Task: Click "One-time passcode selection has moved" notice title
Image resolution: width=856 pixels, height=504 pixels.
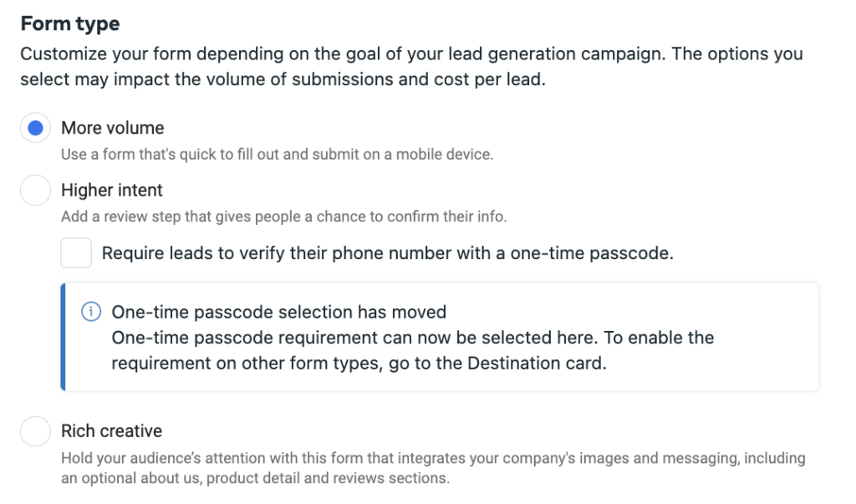Action: pos(279,312)
